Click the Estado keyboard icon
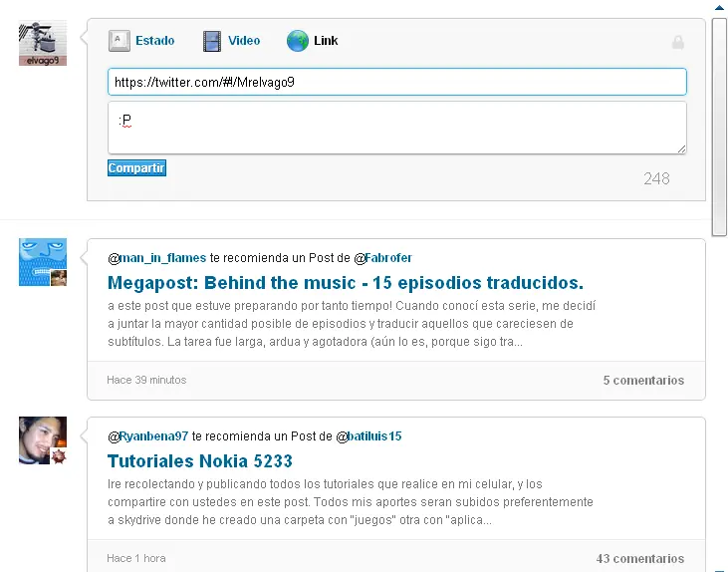This screenshot has height=572, width=728. (119, 41)
